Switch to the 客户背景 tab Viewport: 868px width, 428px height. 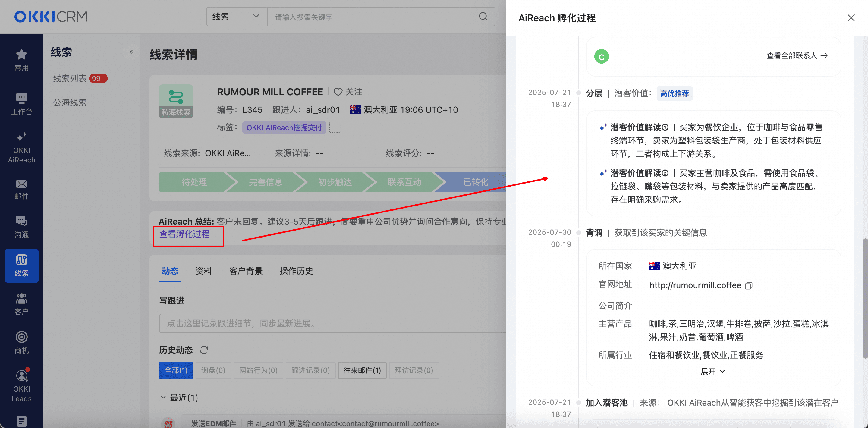point(246,271)
